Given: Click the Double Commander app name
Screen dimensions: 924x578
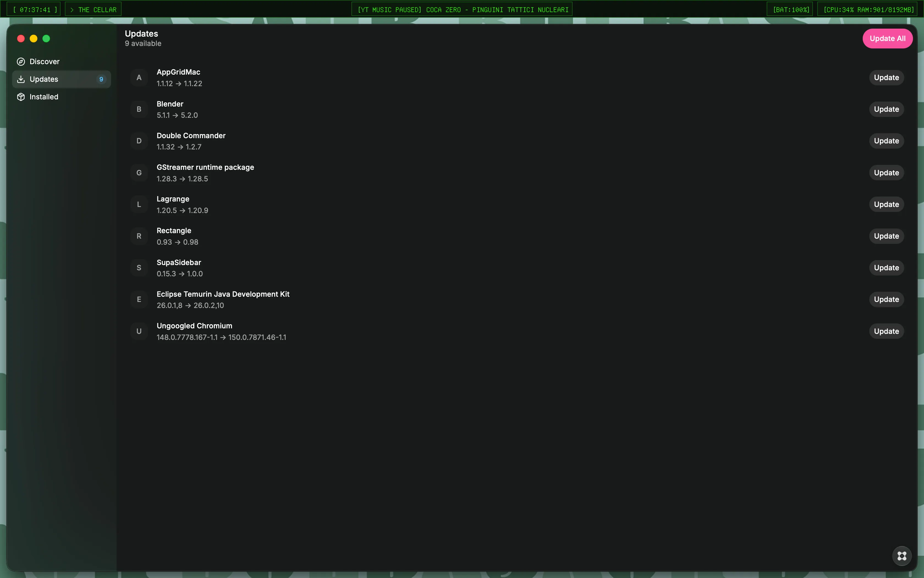Looking at the screenshot, I should (191, 136).
